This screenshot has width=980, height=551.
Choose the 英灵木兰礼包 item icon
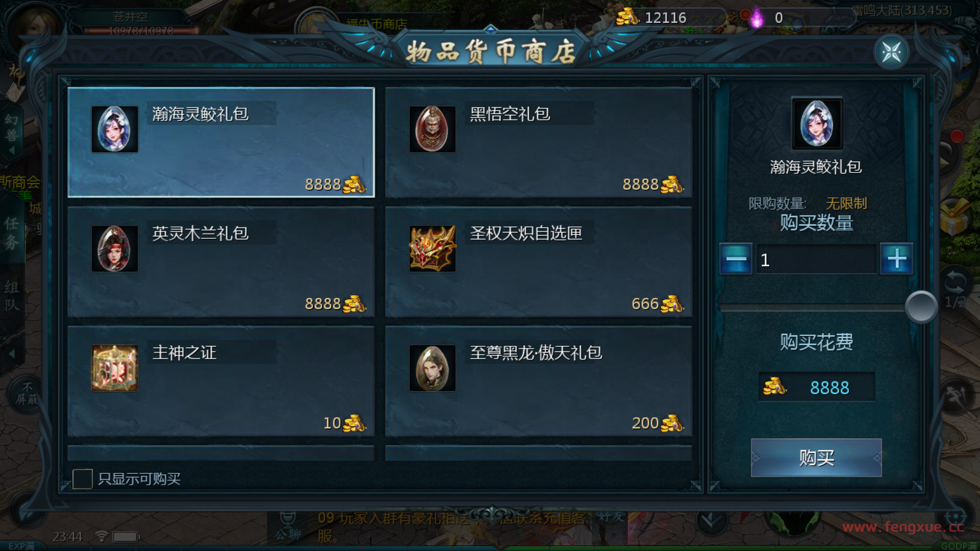coord(115,248)
